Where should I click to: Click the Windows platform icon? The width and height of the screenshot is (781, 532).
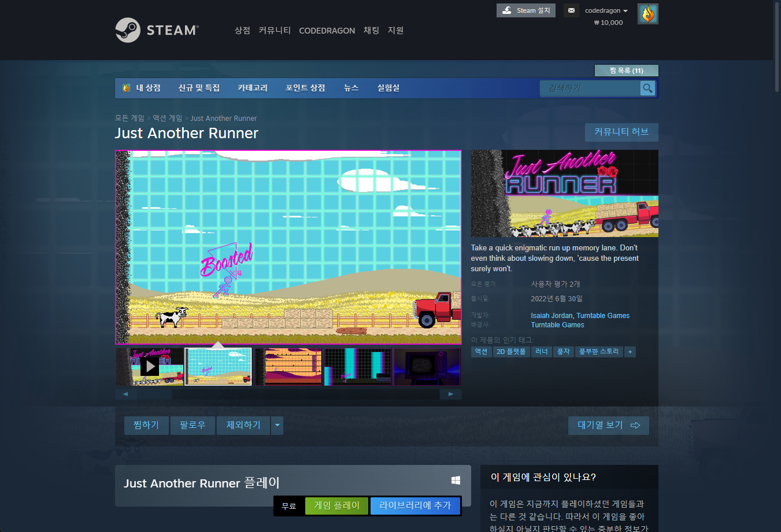(456, 481)
